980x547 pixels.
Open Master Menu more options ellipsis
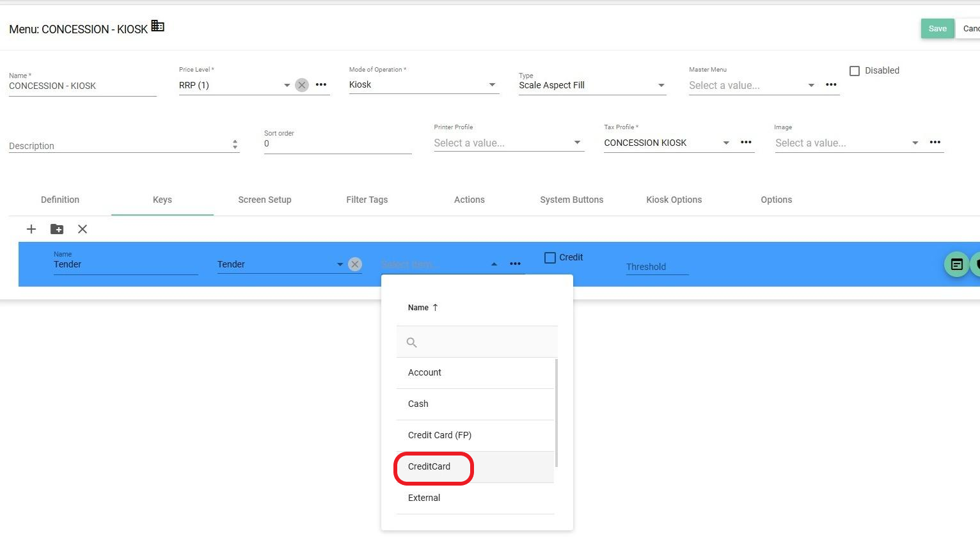point(831,85)
